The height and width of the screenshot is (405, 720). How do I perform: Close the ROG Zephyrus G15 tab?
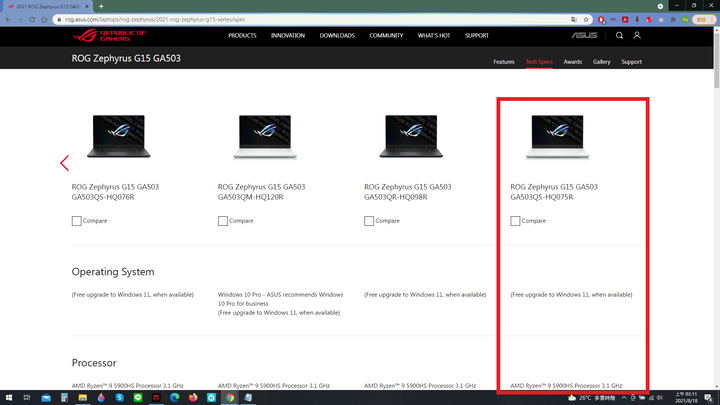click(x=87, y=6)
